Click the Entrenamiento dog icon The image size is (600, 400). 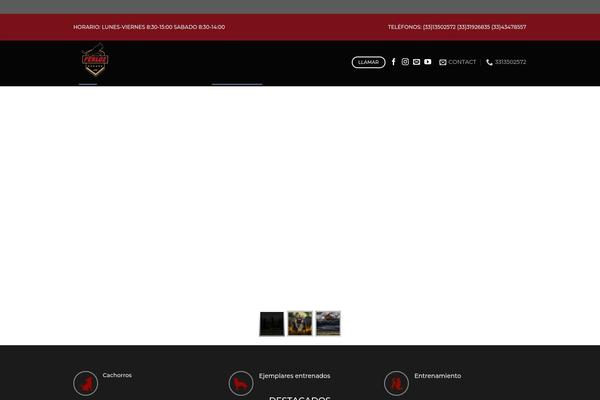pos(396,383)
